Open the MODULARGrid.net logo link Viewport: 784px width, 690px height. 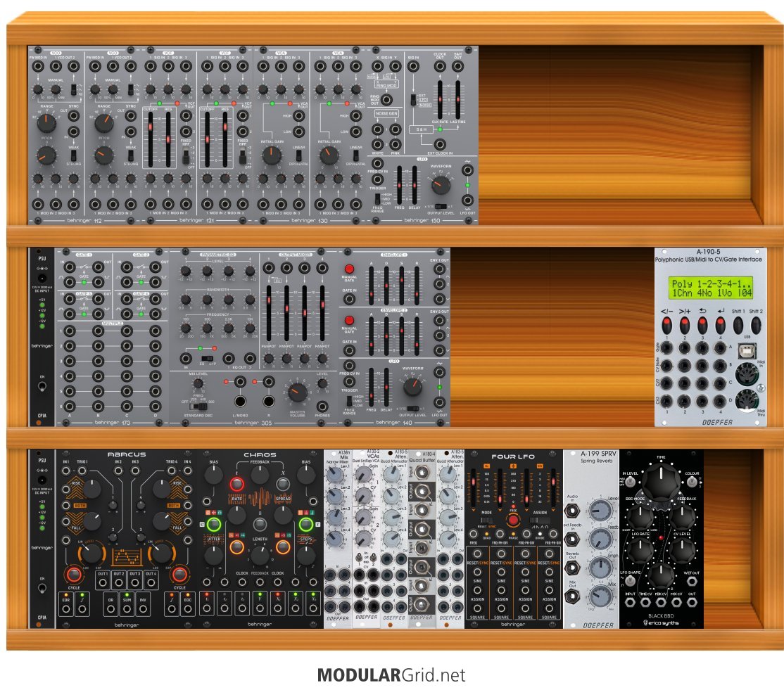[391, 675]
